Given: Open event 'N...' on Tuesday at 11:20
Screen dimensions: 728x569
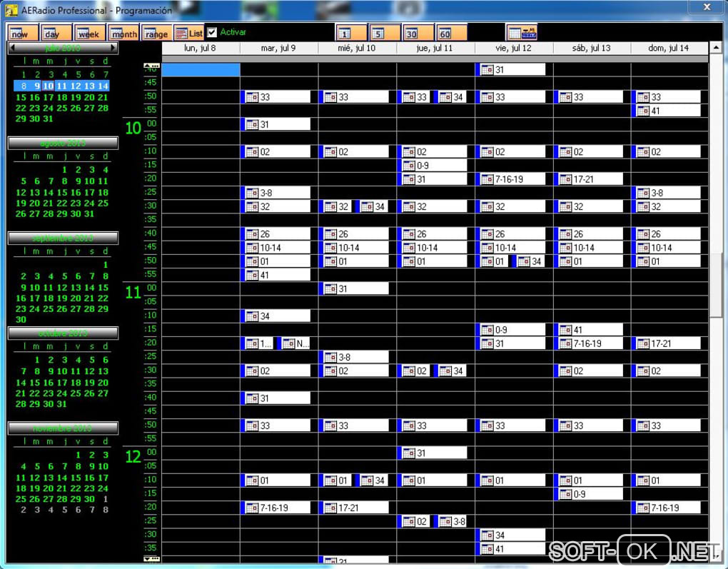Looking at the screenshot, I should [293, 343].
